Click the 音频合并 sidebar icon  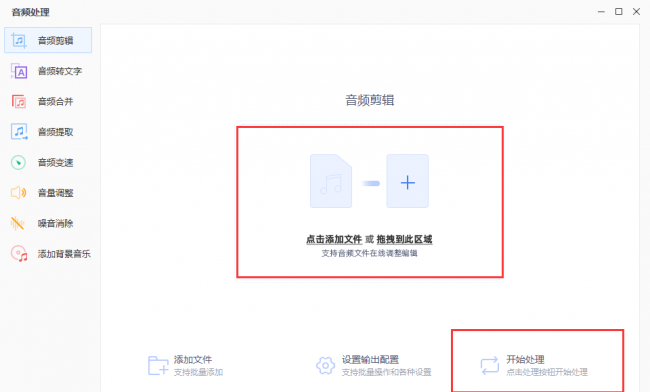[19, 102]
